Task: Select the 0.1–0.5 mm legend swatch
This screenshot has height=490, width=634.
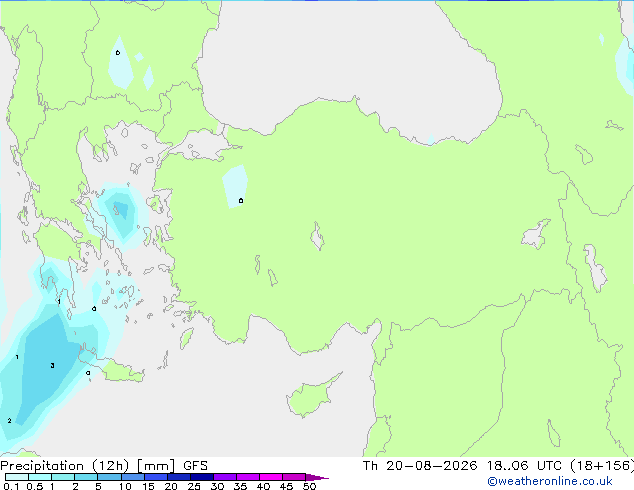Action: [x=17, y=477]
